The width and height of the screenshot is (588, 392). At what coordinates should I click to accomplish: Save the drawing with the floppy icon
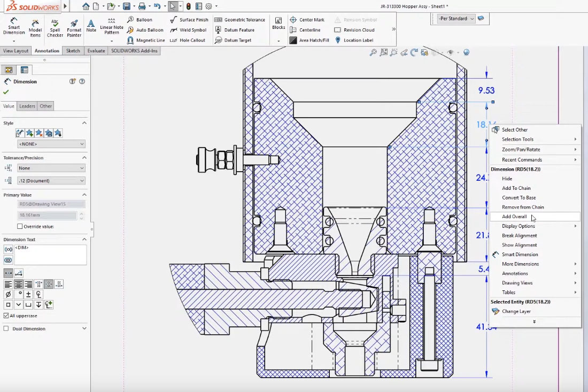pyautogui.click(x=126, y=6)
